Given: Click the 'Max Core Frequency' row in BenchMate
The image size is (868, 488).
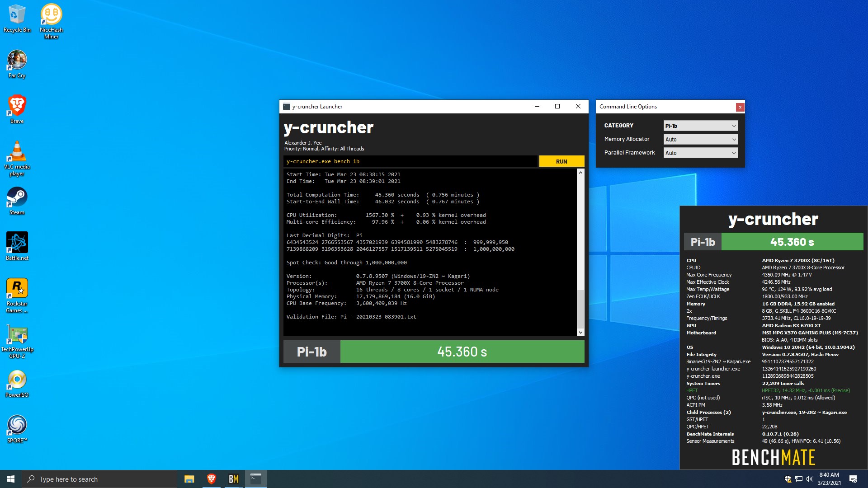Looking at the screenshot, I should point(749,275).
